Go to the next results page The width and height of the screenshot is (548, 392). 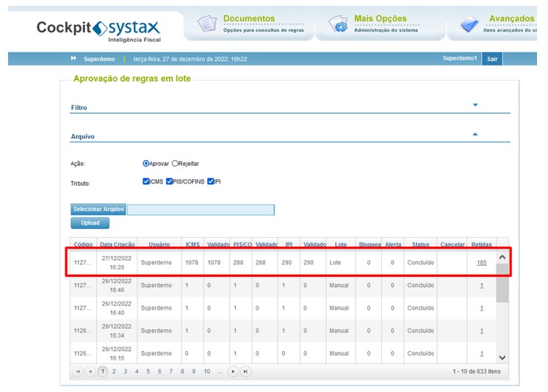coord(233,371)
